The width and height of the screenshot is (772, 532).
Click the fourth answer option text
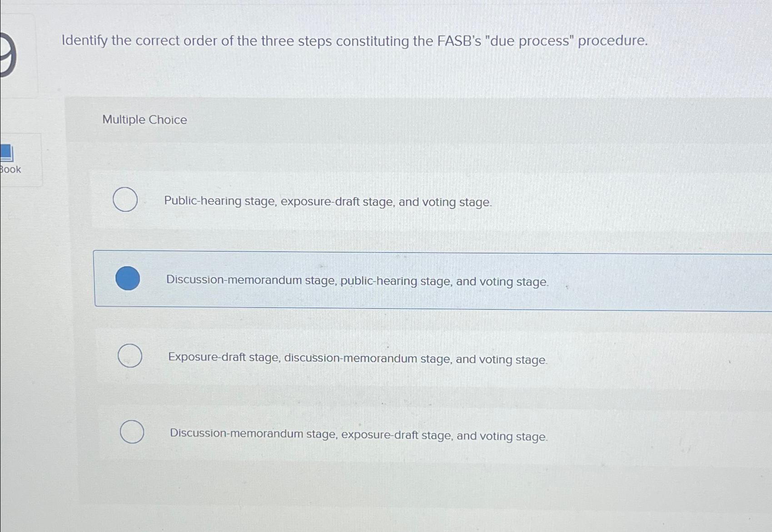coord(358,435)
